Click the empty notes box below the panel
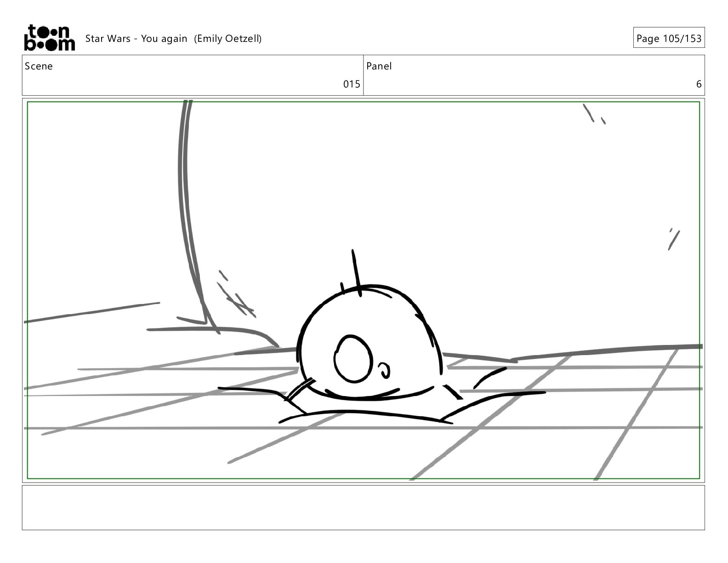This screenshot has width=728, height=563. click(x=363, y=508)
